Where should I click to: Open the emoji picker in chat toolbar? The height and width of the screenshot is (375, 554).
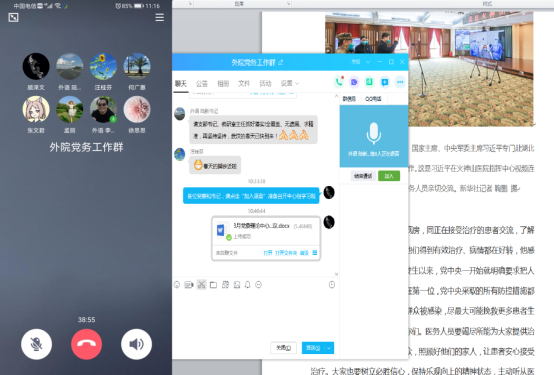(177, 285)
